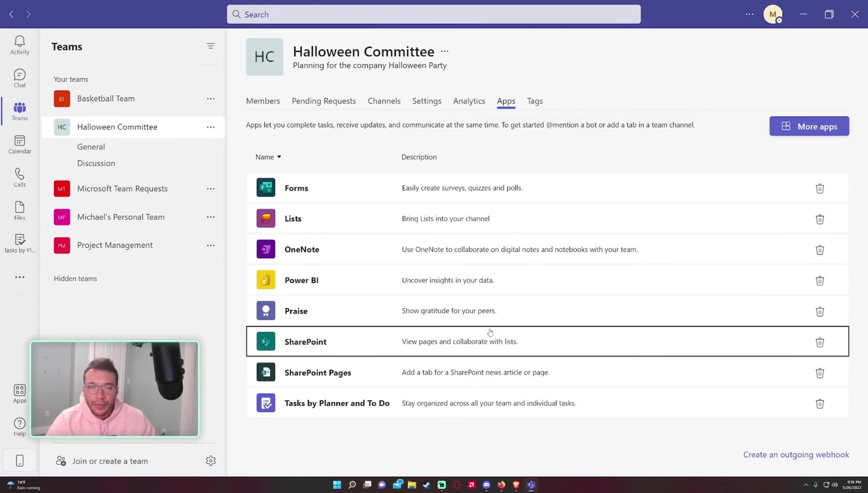Click Join or create a team
Screen dimensions: 868x493
tap(102, 461)
